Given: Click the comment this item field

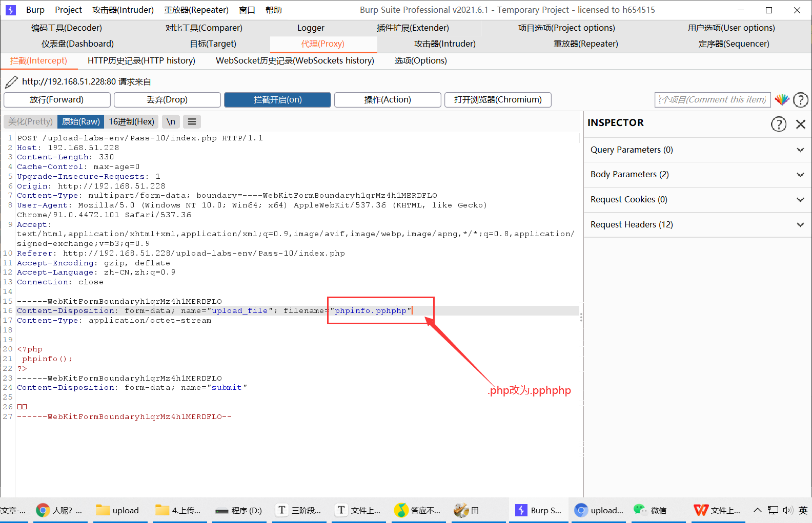Looking at the screenshot, I should (713, 99).
